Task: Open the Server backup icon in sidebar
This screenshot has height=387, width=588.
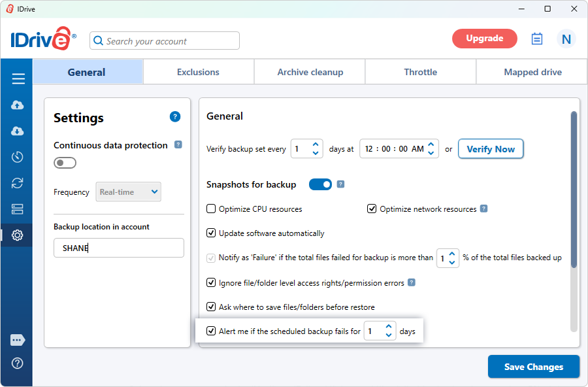Action: 18,209
